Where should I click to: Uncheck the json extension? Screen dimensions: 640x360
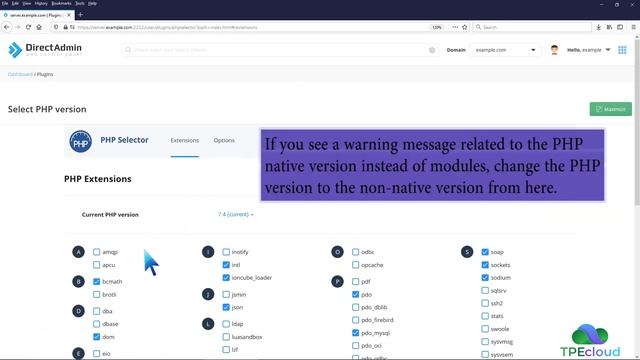(x=226, y=307)
